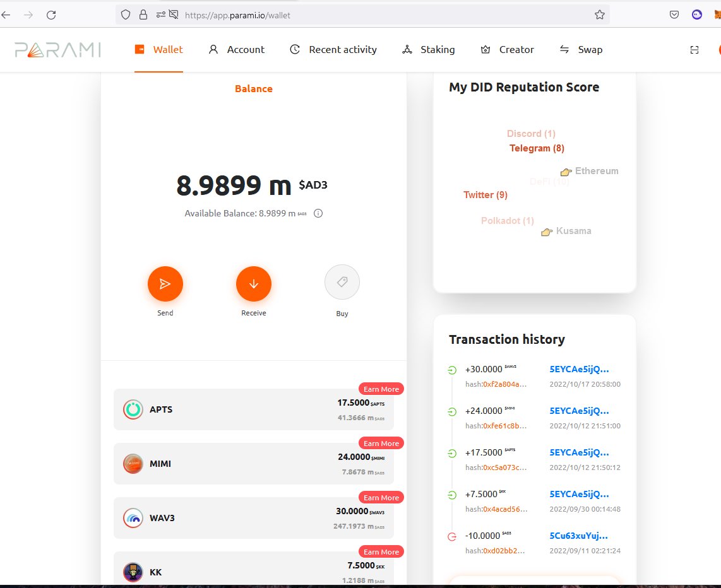Select the Polkadot (1) reputation tag
721x588 pixels.
(x=508, y=221)
